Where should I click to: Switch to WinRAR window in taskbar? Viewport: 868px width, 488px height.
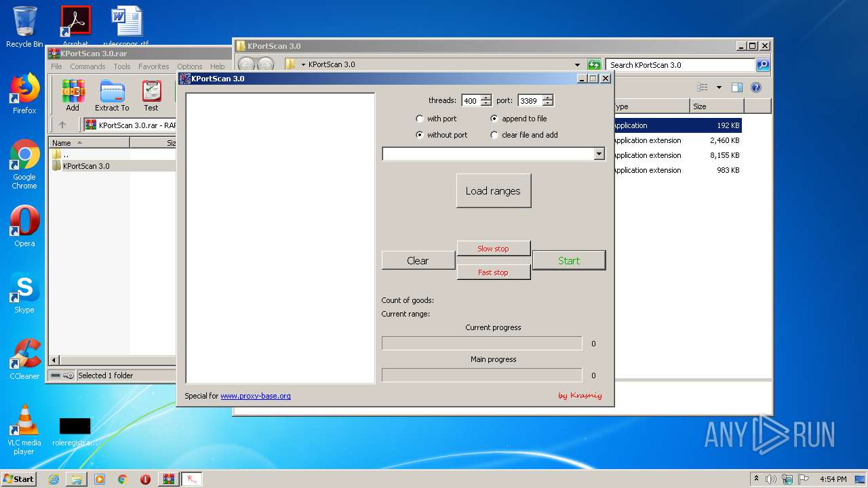tap(169, 479)
